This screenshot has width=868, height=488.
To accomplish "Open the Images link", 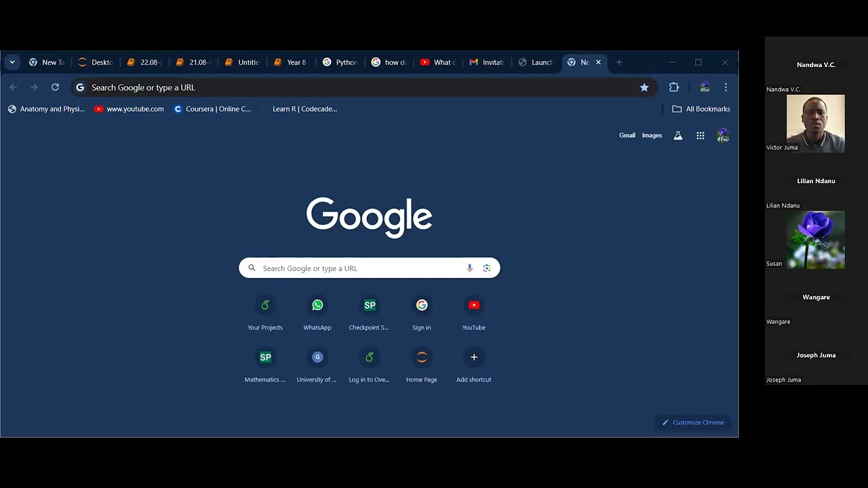I will coord(652,136).
